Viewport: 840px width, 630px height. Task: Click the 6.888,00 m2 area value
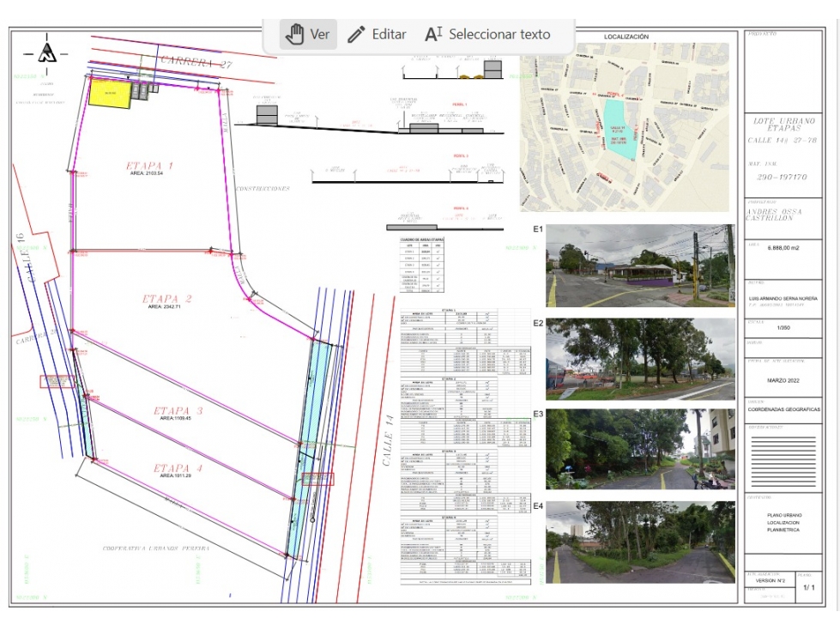point(783,248)
